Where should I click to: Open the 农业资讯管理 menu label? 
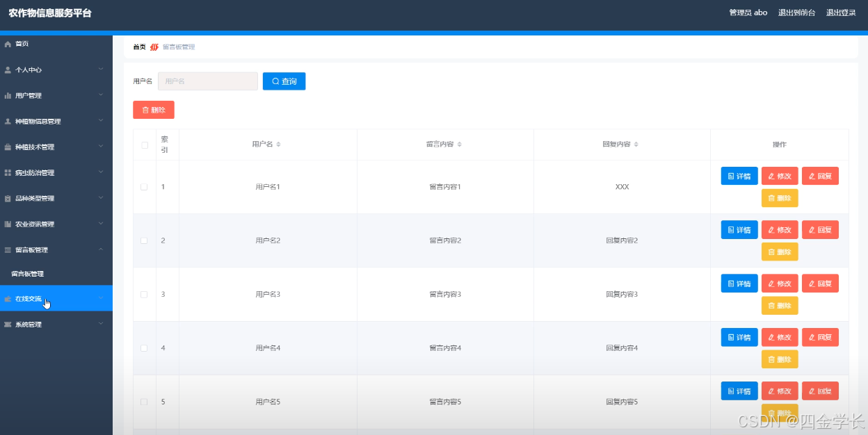tap(35, 224)
